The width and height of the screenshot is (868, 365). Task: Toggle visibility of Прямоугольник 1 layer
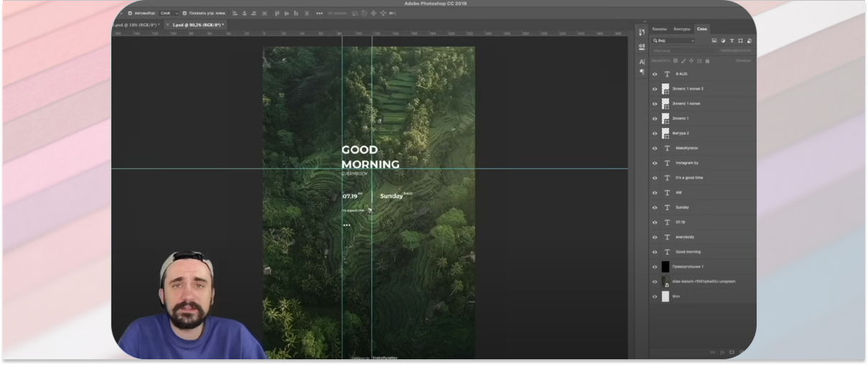(x=655, y=267)
